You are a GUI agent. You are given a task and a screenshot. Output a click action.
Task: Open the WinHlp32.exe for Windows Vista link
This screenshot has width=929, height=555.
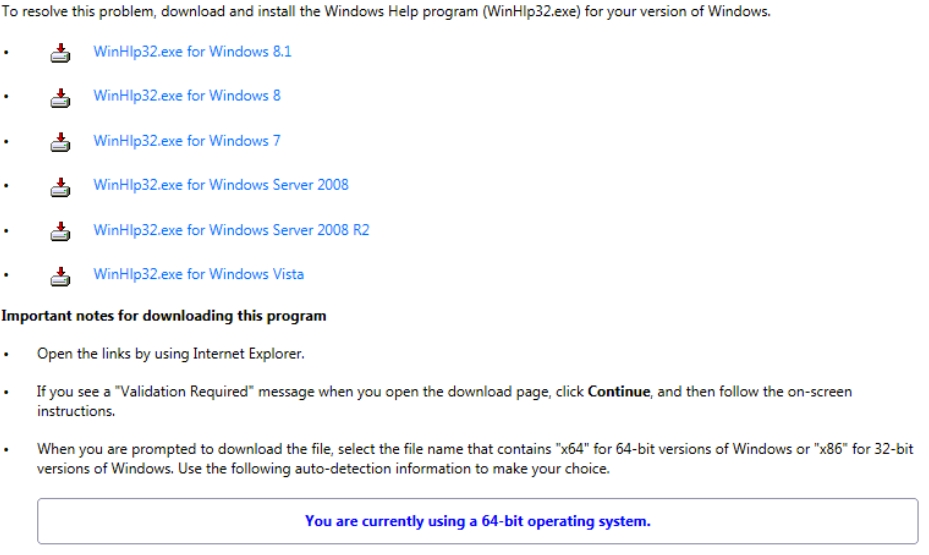(198, 274)
